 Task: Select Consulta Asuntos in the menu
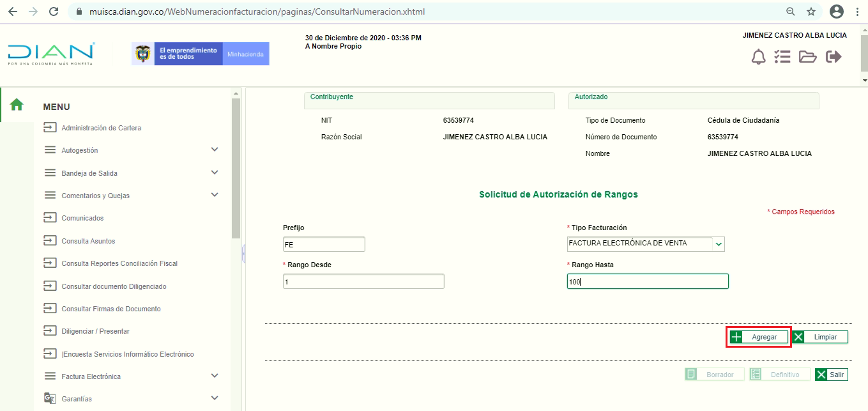tap(88, 241)
